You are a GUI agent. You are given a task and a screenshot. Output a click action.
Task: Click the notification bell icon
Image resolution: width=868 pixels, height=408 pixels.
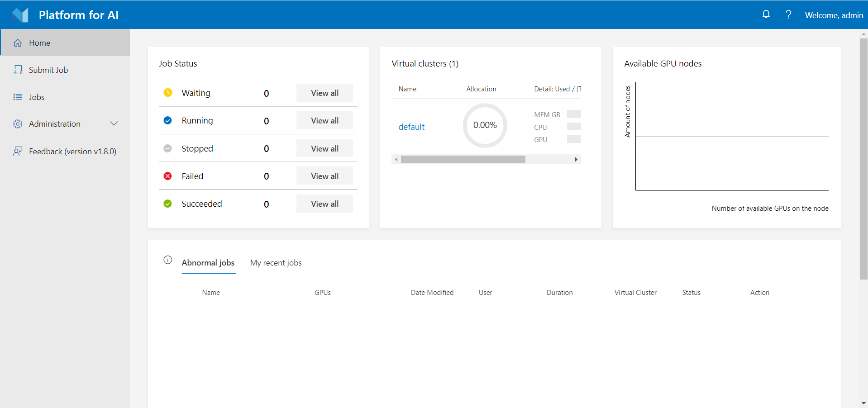[766, 14]
